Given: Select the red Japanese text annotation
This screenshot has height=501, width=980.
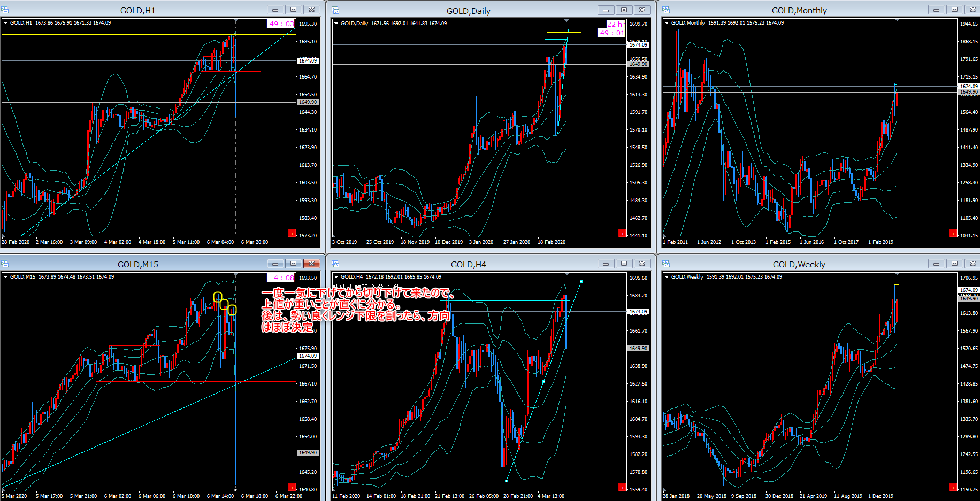Looking at the screenshot, I should point(356,310).
